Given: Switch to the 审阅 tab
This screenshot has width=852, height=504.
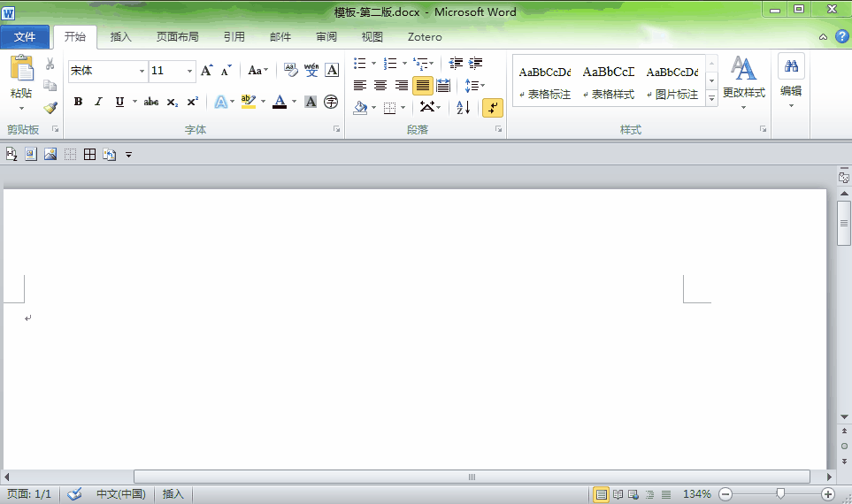Looking at the screenshot, I should [326, 37].
